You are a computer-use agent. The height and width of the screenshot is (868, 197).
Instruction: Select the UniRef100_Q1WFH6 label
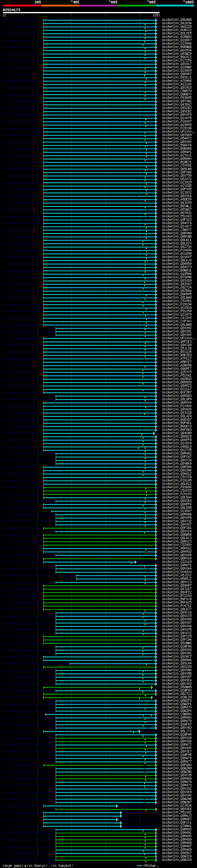click(177, 646)
